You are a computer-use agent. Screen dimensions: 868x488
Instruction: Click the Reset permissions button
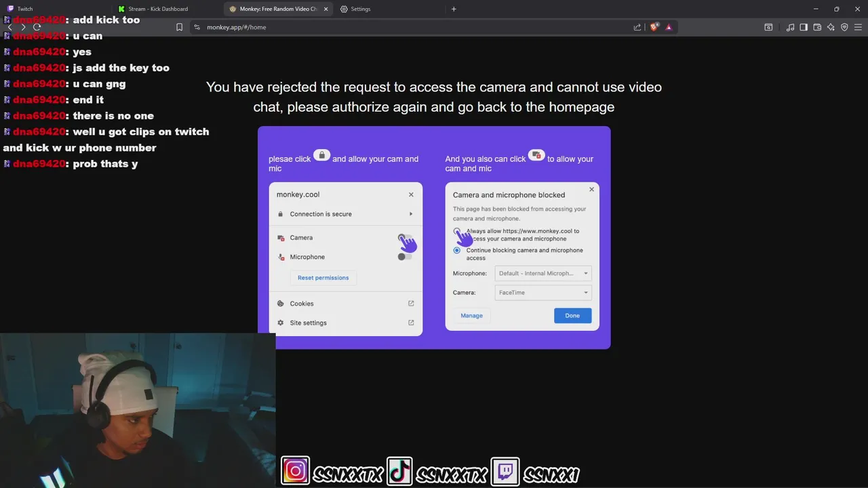click(x=323, y=278)
